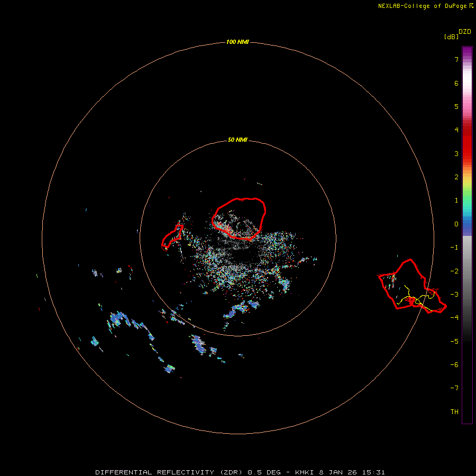Screen dimensions: 476x476
Task: Click the 4 value on color scale
Action: (456, 130)
